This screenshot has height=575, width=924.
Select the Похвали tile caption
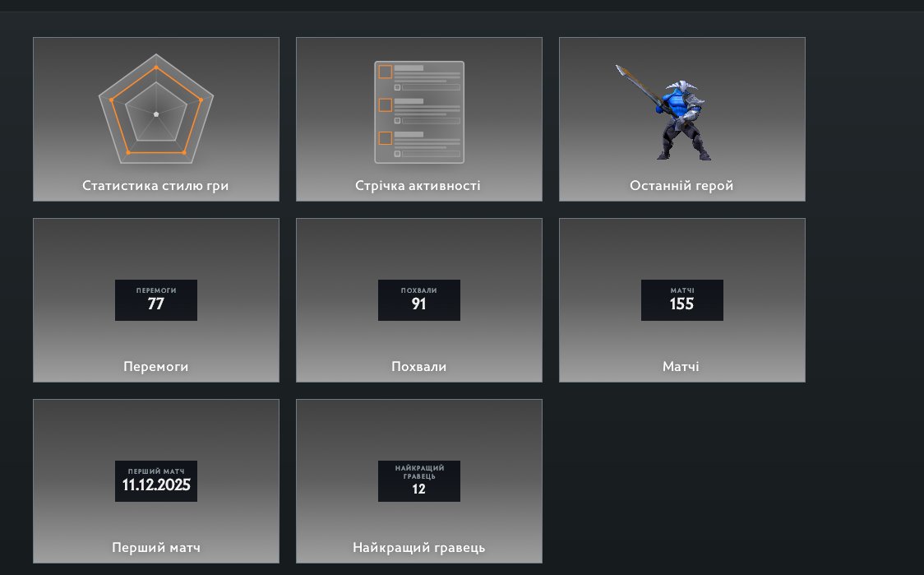coord(419,367)
